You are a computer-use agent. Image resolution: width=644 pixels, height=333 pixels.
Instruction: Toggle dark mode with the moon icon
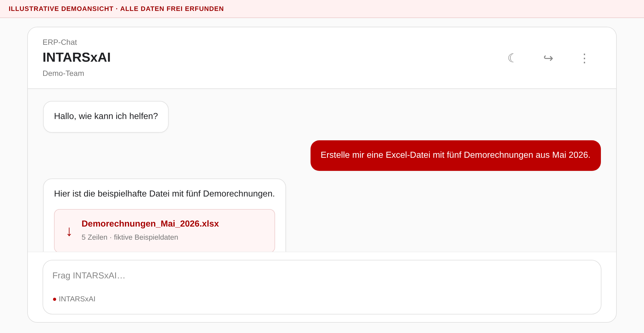click(x=512, y=58)
